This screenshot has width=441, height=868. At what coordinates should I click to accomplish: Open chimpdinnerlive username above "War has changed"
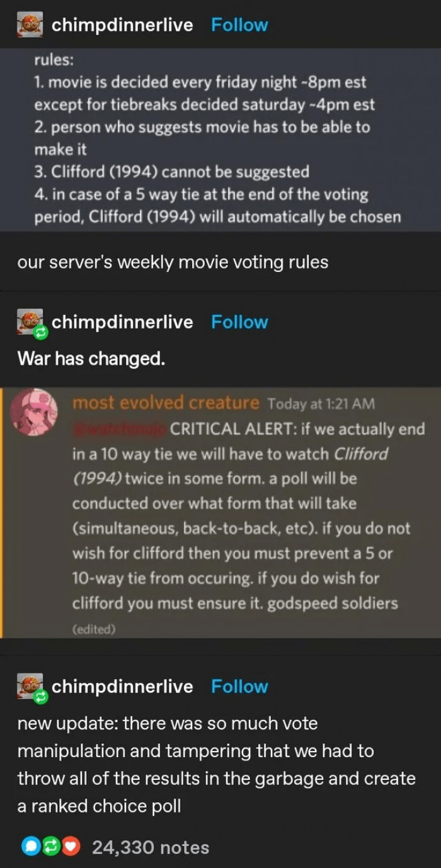click(x=122, y=322)
